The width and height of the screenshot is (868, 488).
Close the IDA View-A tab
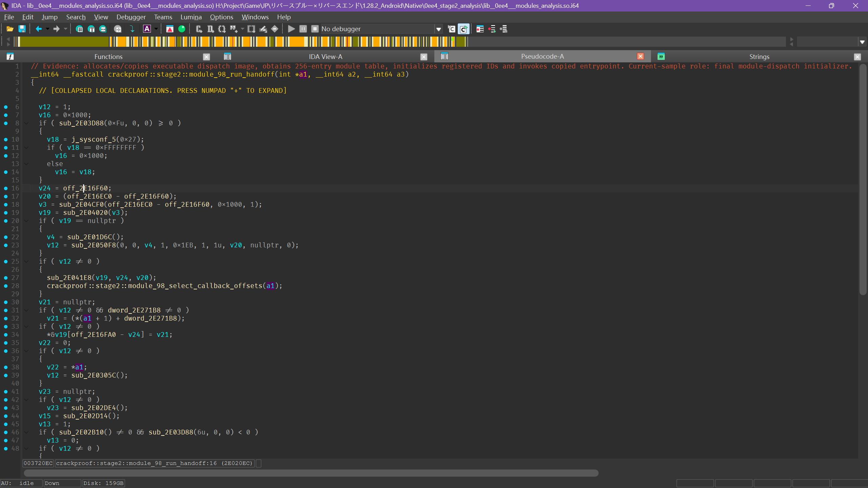(x=423, y=57)
